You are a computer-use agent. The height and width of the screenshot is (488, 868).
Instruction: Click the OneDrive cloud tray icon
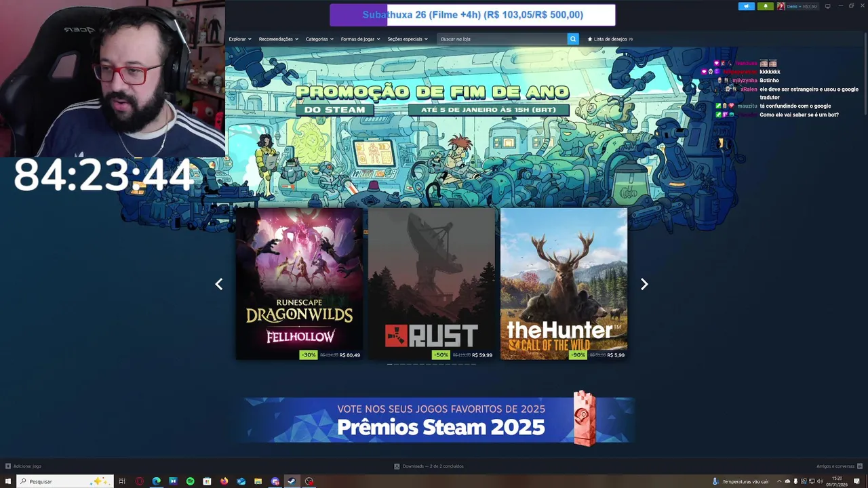point(787,481)
